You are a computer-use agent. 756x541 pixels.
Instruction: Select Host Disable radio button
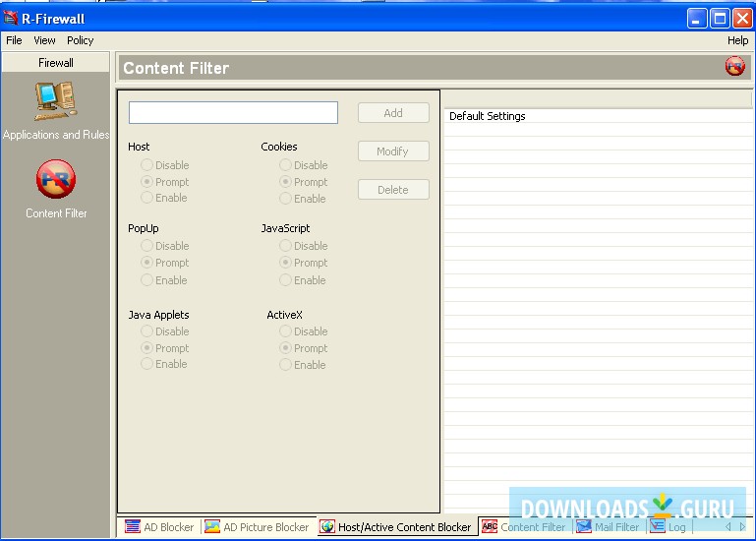tap(146, 165)
